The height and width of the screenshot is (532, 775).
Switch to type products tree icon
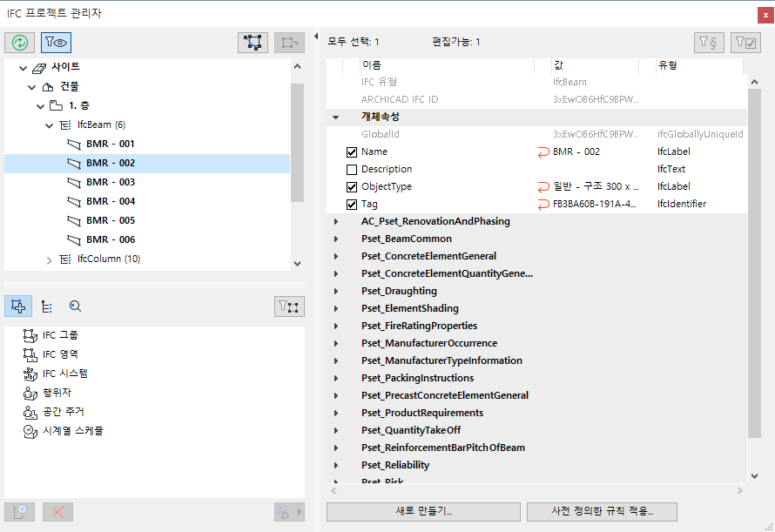pyautogui.click(x=47, y=306)
